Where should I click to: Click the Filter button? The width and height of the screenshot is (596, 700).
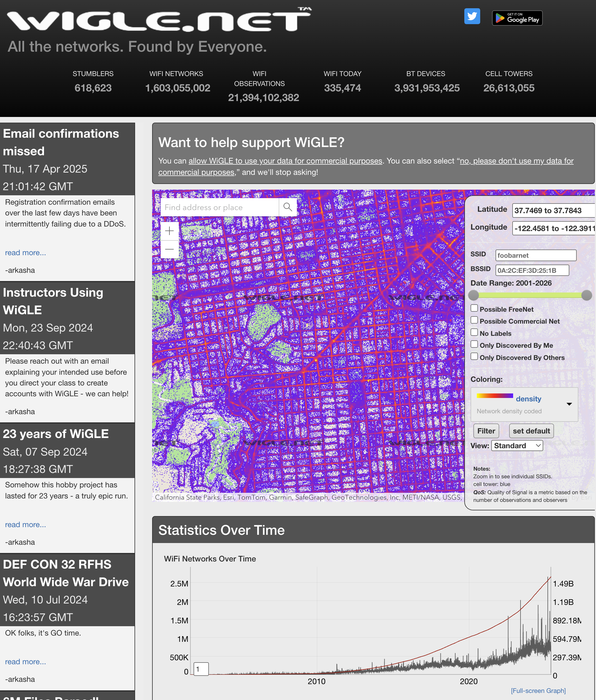[x=486, y=431]
